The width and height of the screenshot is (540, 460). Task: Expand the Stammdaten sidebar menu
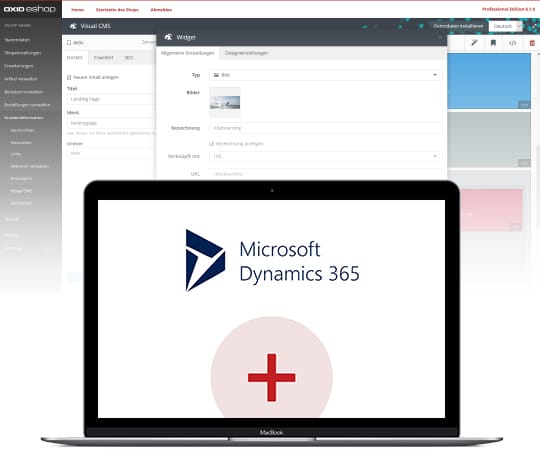[17, 40]
